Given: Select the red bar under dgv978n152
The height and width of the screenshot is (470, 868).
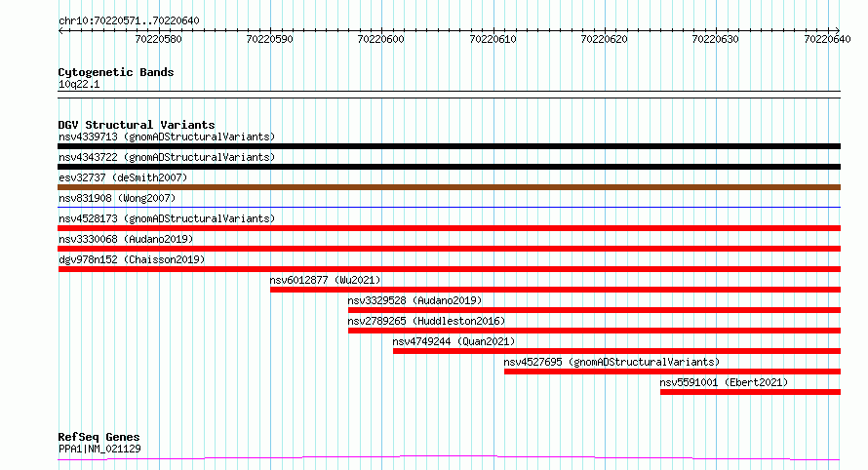Looking at the screenshot, I should point(449,269).
